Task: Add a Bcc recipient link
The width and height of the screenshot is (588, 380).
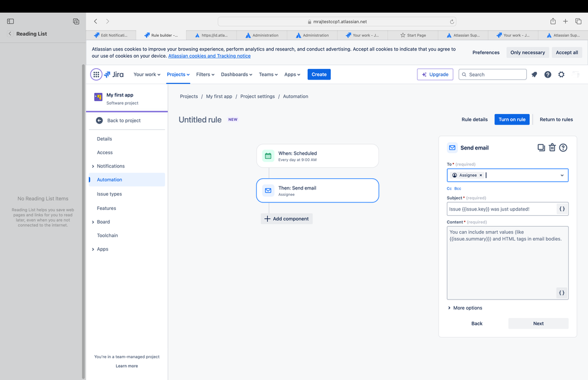Action: [457, 189]
